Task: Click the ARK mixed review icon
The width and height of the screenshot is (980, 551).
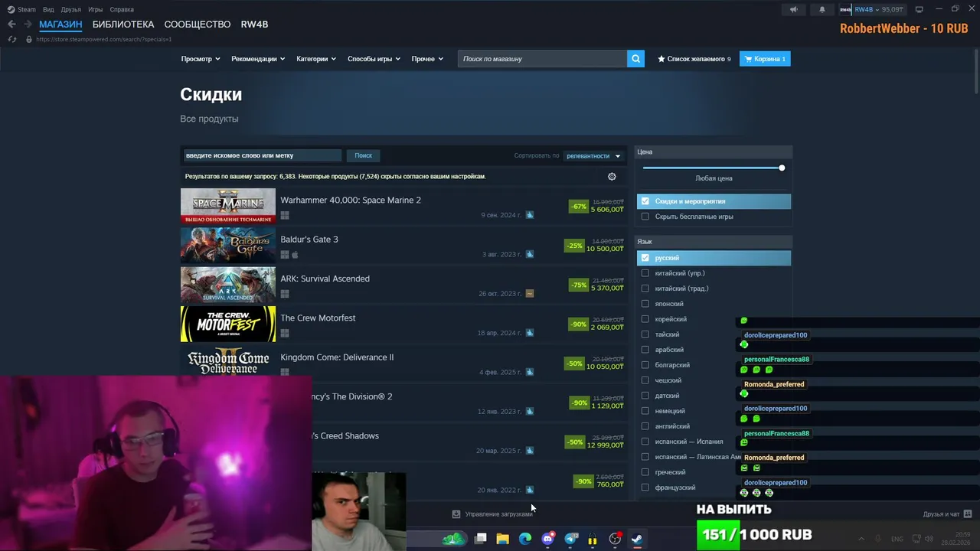Action: click(530, 293)
